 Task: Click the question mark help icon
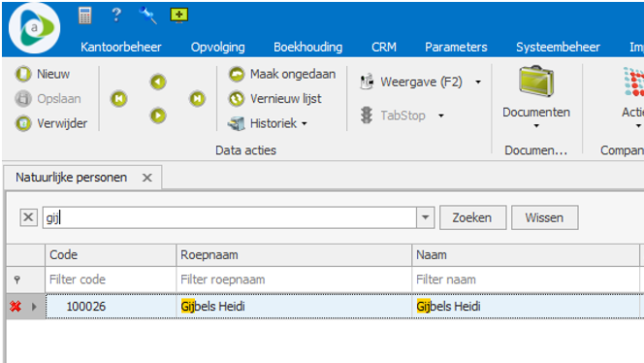point(116,15)
